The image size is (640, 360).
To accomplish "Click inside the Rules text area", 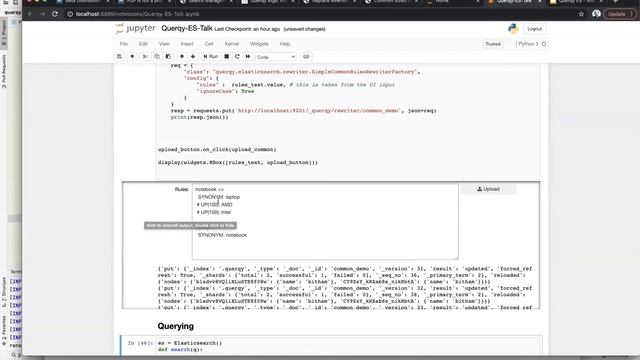I will click(325, 222).
